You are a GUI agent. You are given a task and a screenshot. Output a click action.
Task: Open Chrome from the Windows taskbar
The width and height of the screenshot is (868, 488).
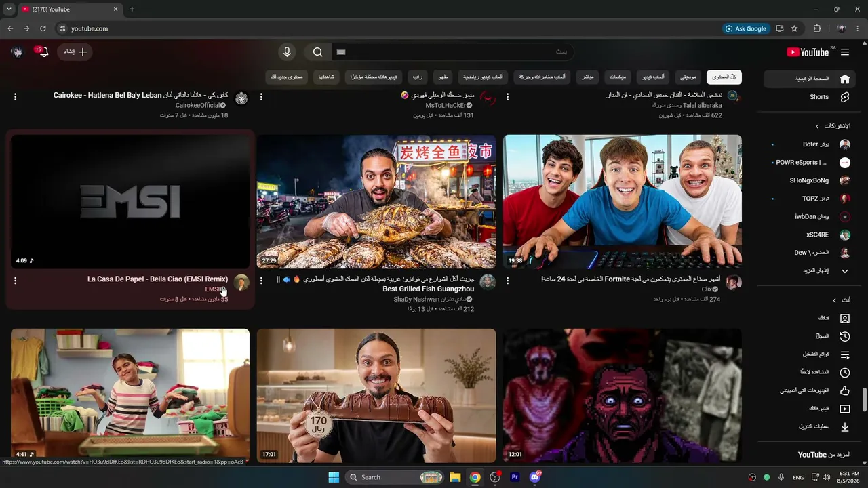click(x=475, y=477)
